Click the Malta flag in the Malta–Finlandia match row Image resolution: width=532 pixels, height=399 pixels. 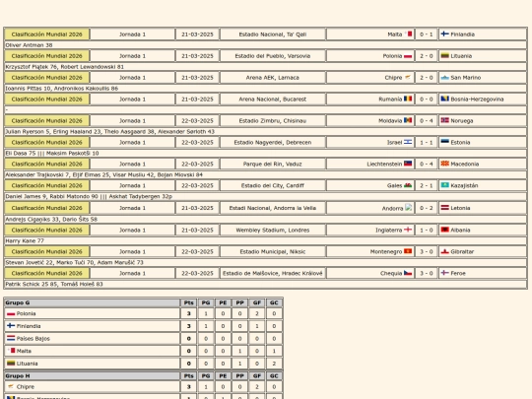(408, 33)
